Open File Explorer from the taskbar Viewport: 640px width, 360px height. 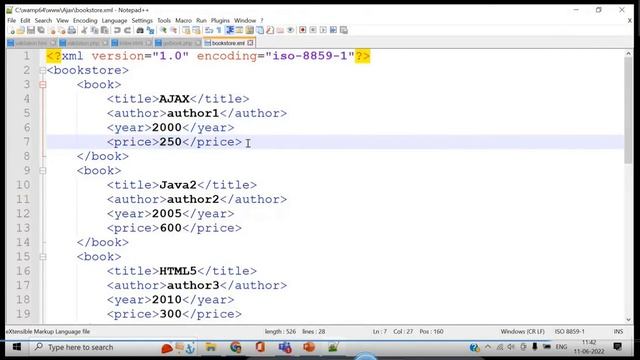coord(211,347)
